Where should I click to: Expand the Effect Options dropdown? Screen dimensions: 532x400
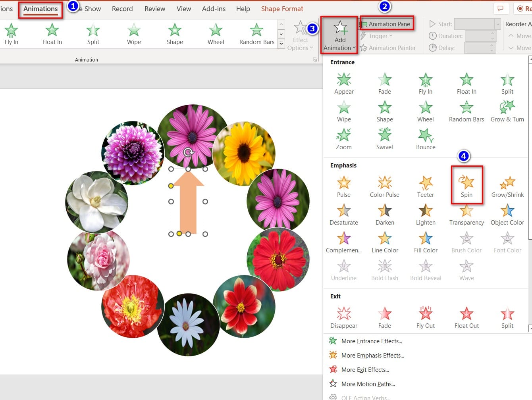tap(300, 36)
